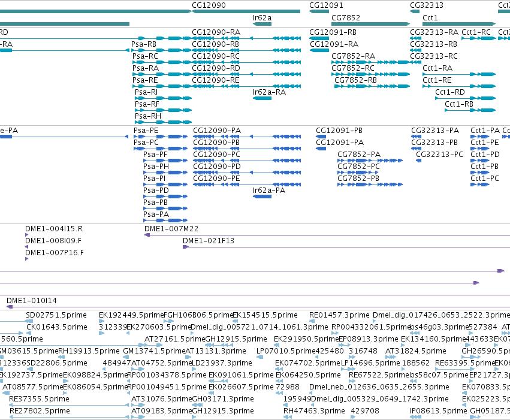
Task: Click EST RE67522.5prime
Action: (x=379, y=375)
